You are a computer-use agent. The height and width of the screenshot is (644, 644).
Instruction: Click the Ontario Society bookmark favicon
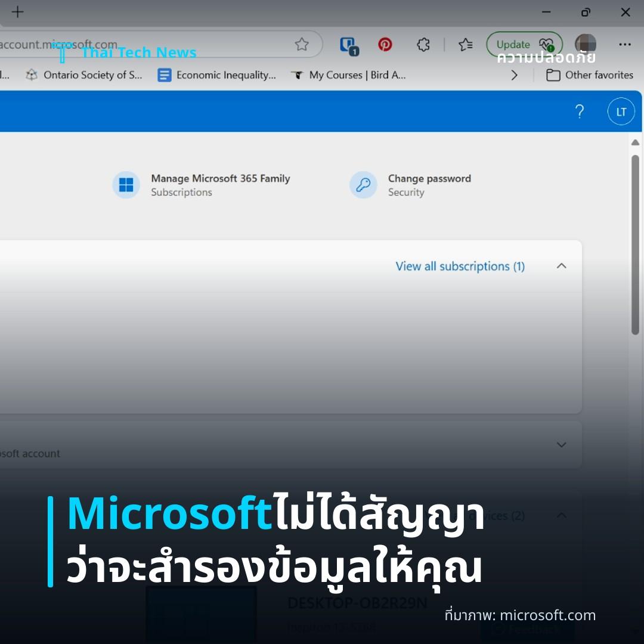[32, 75]
